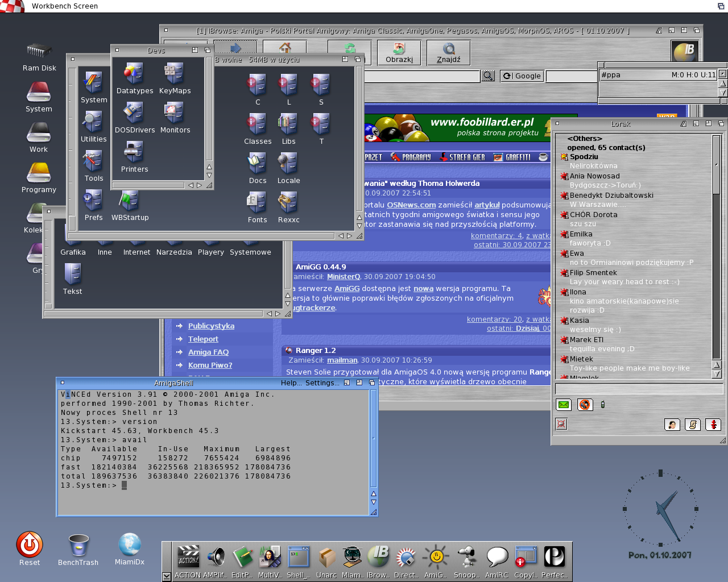Image resolution: width=728 pixels, height=582 pixels.
Task: Click the AmigaShell vertical scrollbar
Action: 374,438
